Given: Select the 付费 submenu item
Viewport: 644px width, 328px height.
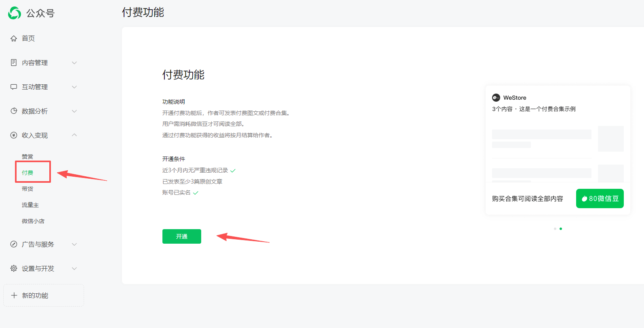Looking at the screenshot, I should [x=27, y=173].
